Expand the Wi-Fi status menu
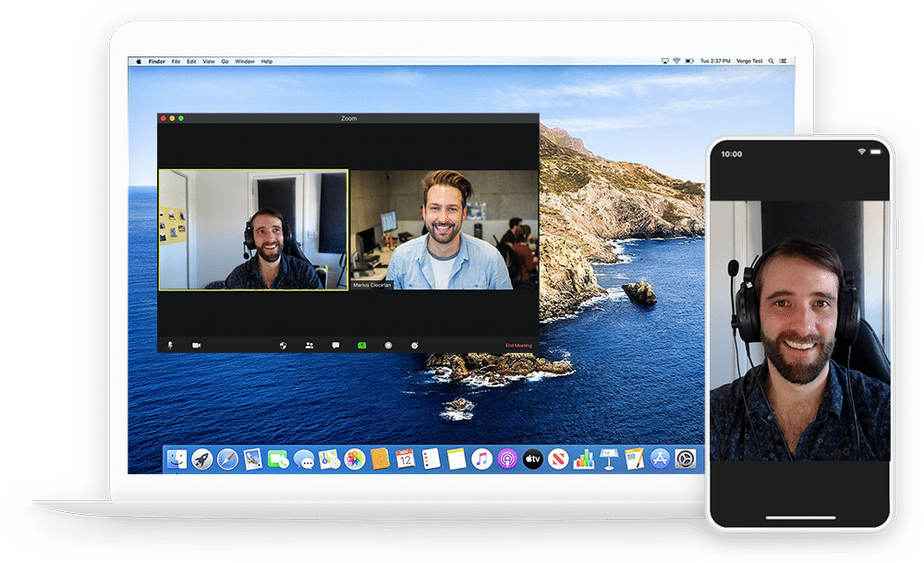This screenshot has height=563, width=924. pyautogui.click(x=676, y=61)
